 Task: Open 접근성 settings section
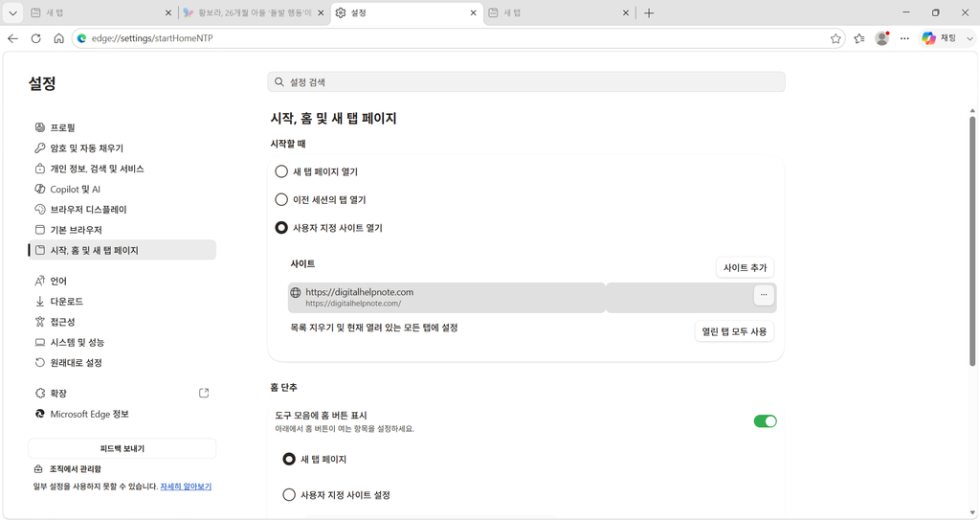122,322
